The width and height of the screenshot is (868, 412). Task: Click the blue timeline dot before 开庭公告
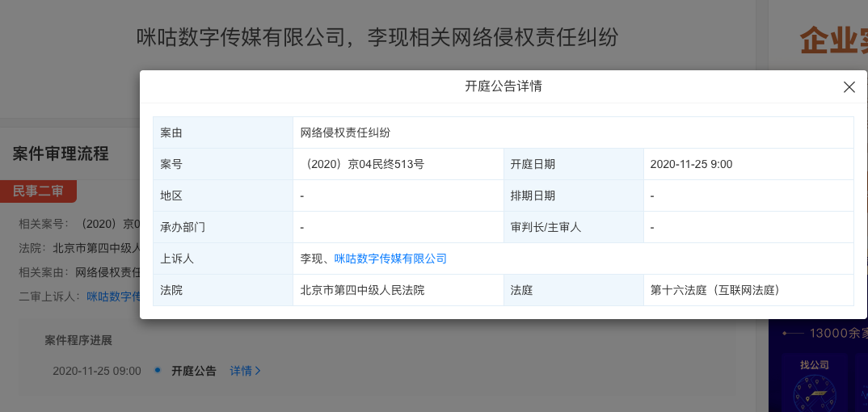click(x=158, y=369)
